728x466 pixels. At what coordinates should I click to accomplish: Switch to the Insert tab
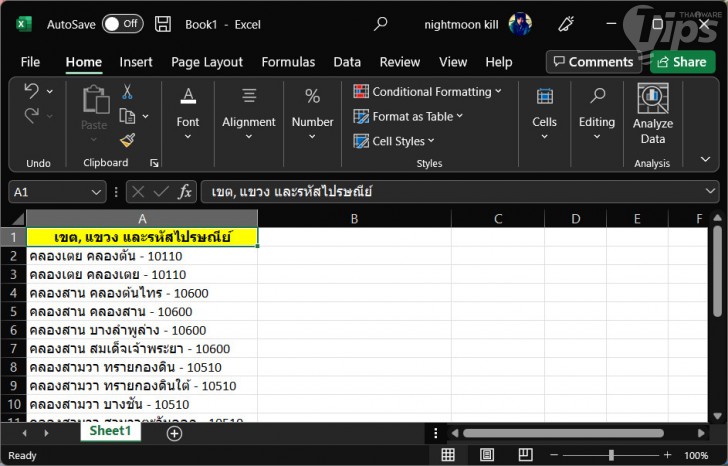click(136, 62)
